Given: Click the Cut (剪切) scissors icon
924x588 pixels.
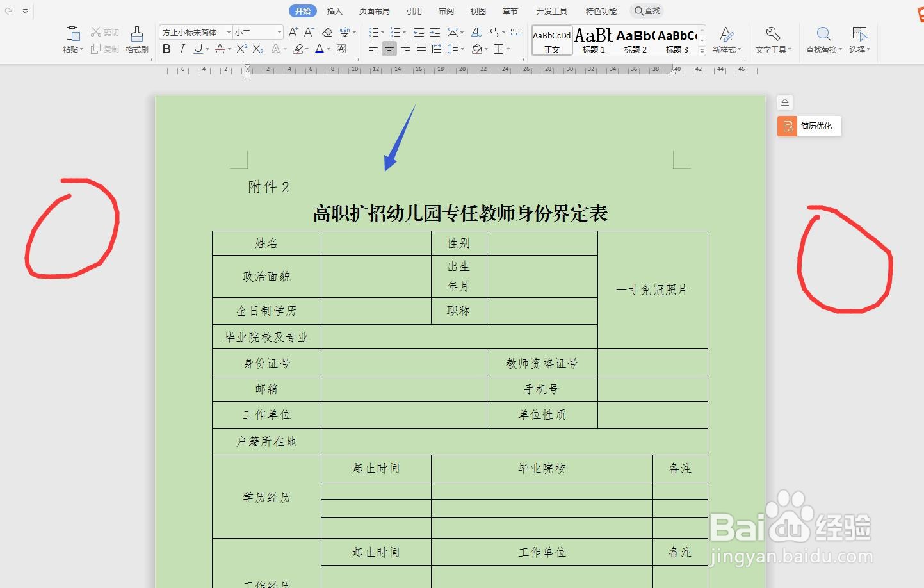Looking at the screenshot, I should point(96,31).
